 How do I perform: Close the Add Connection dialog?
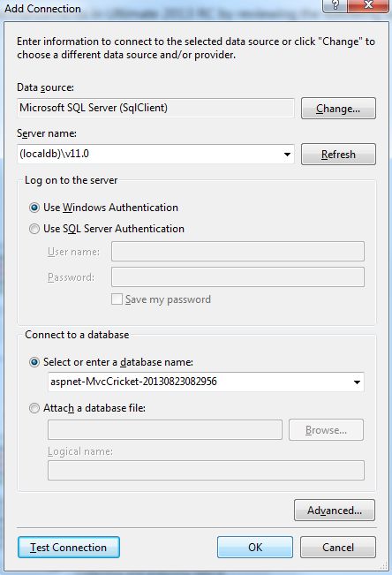(x=368, y=5)
